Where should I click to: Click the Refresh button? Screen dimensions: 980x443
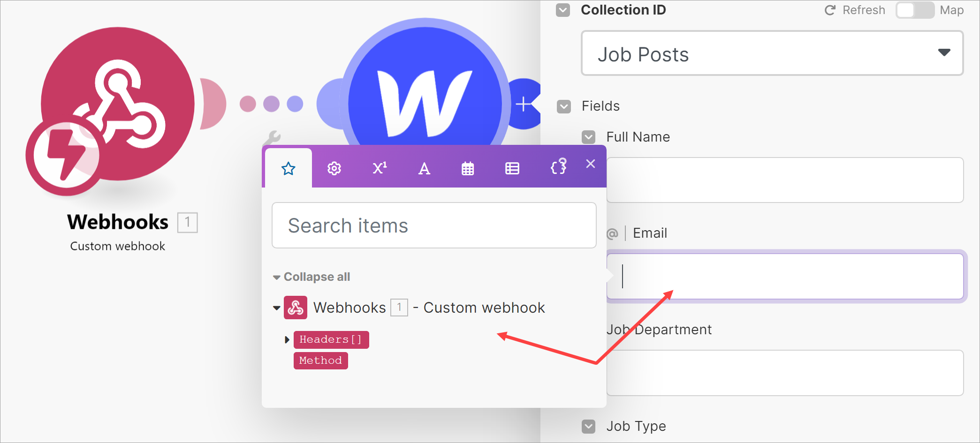tap(855, 10)
